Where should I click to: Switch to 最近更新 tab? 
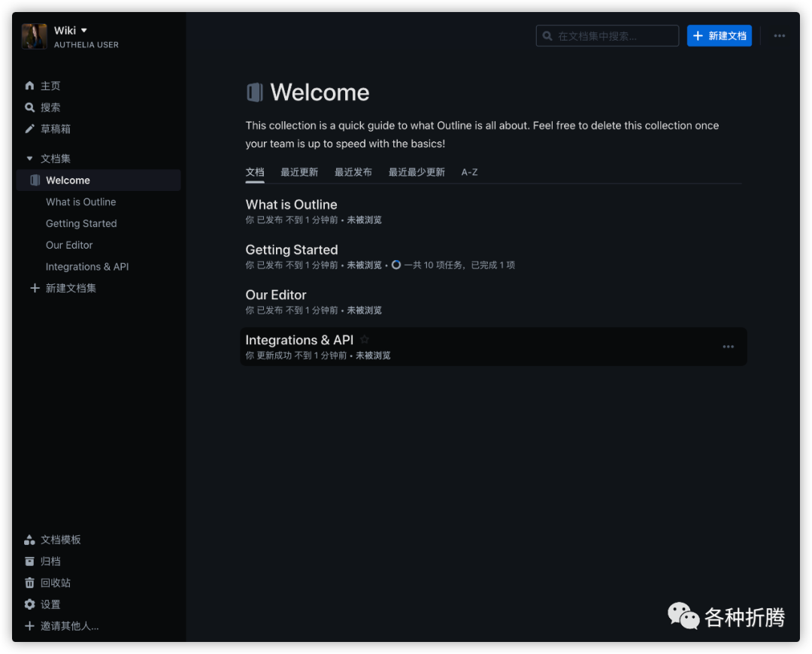(x=299, y=172)
